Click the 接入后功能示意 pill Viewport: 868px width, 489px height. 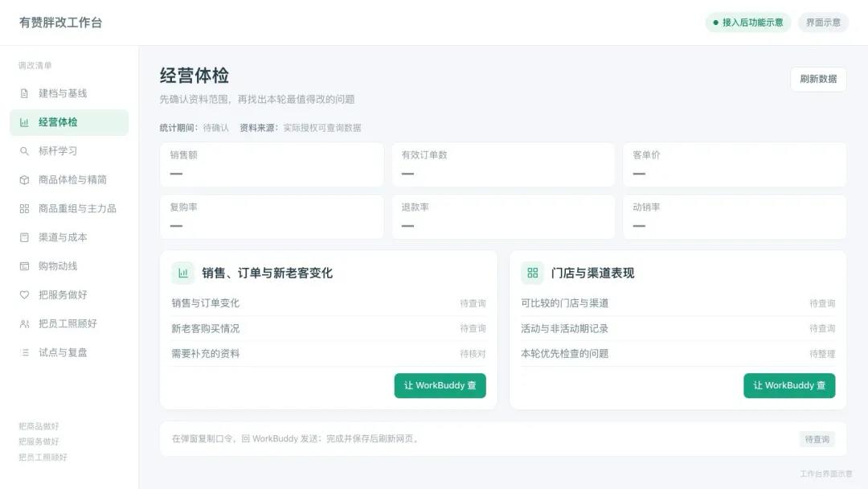748,23
